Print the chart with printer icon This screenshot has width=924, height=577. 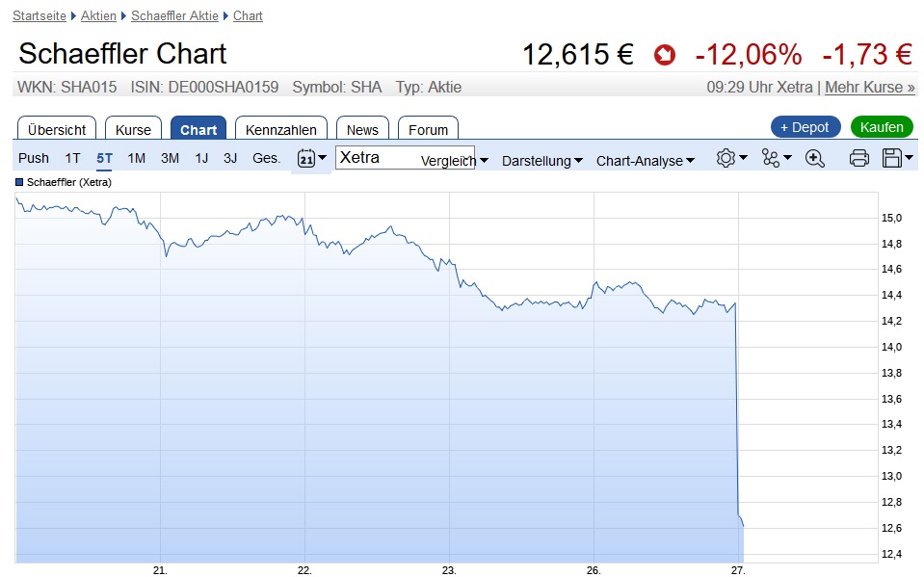click(859, 159)
